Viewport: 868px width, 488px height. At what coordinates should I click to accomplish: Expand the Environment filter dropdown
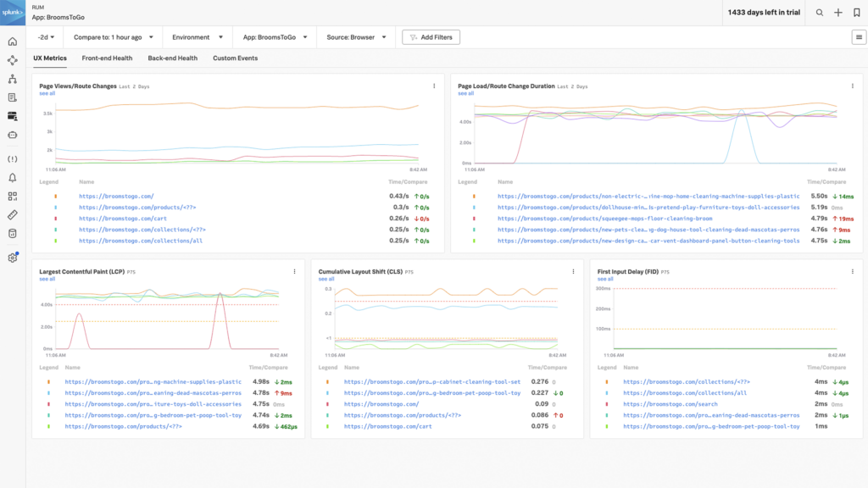coord(197,37)
